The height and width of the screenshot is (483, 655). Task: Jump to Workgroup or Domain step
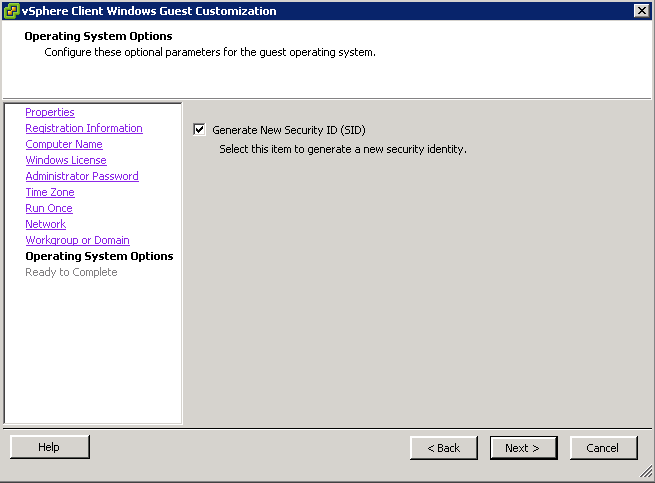78,240
